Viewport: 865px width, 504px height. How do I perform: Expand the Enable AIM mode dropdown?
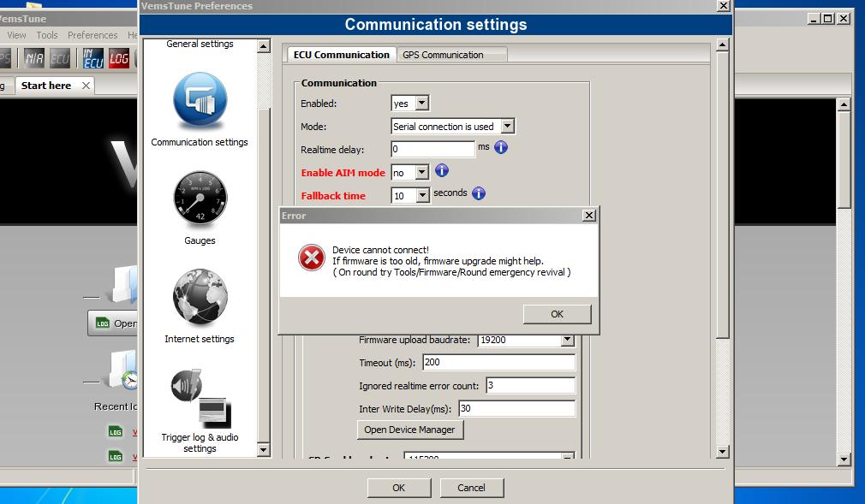click(x=422, y=173)
